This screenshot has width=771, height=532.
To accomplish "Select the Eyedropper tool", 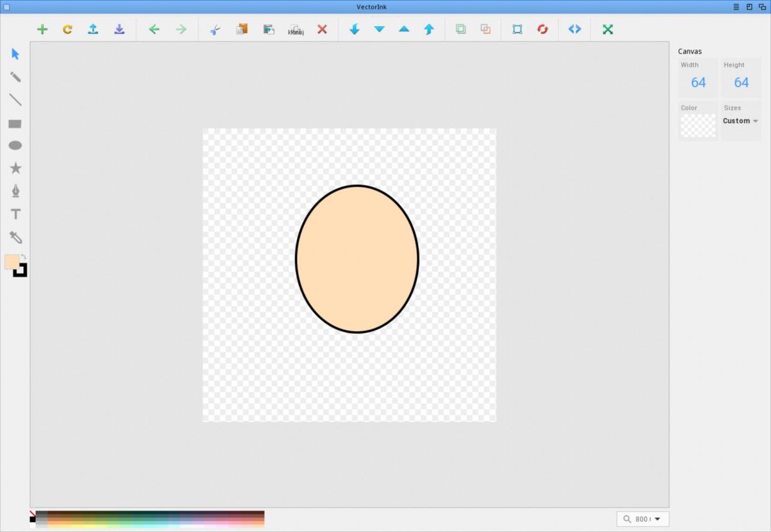I will [15, 237].
